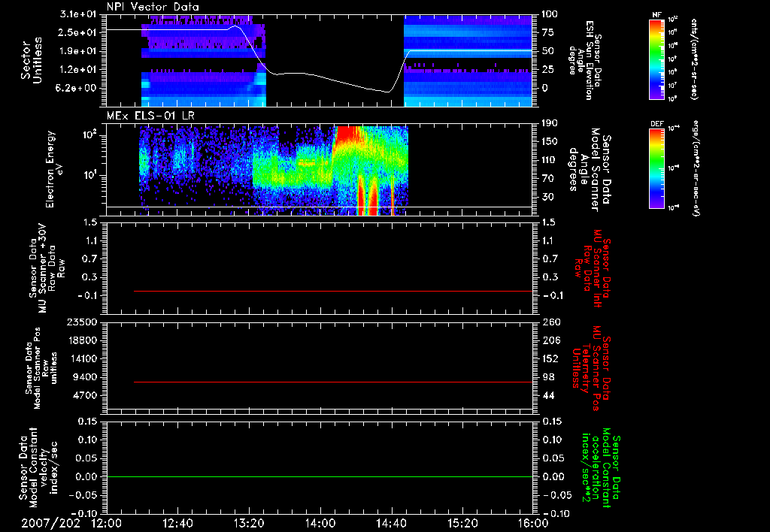Click the 75 degree tick on sun elevation axis

pos(547,32)
